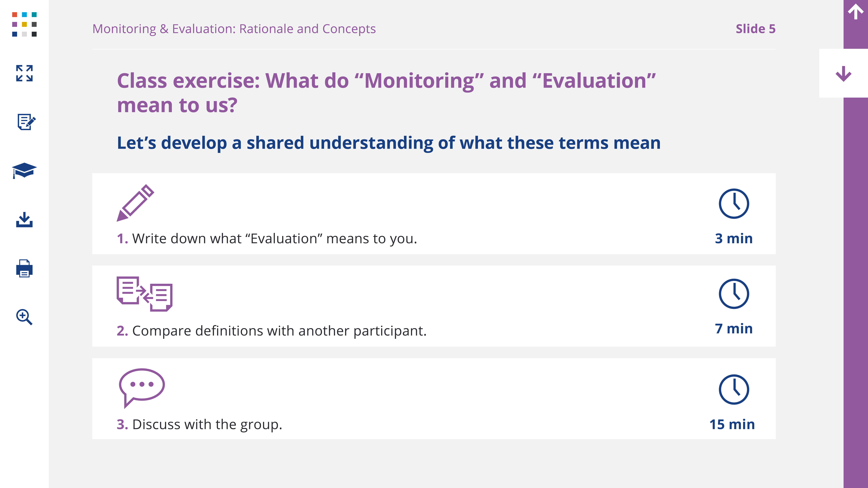868x488 pixels.
Task: Select the Discuss with the group step
Action: coord(207,424)
